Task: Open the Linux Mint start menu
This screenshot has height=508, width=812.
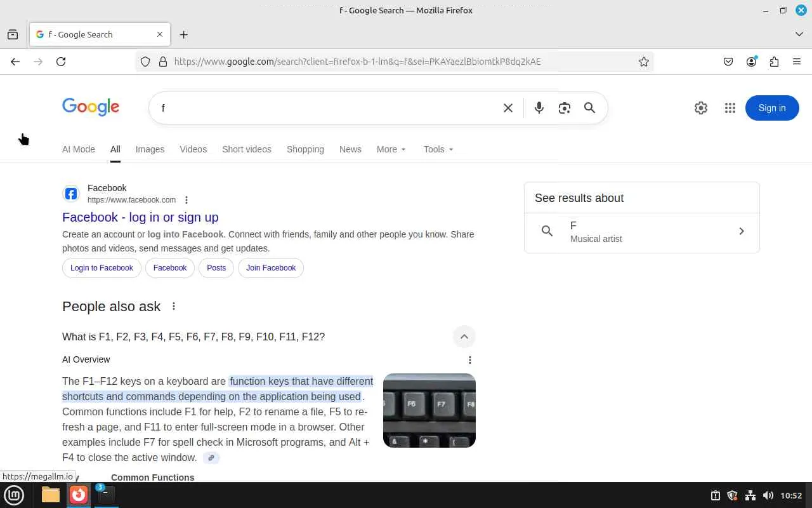Action: click(14, 495)
